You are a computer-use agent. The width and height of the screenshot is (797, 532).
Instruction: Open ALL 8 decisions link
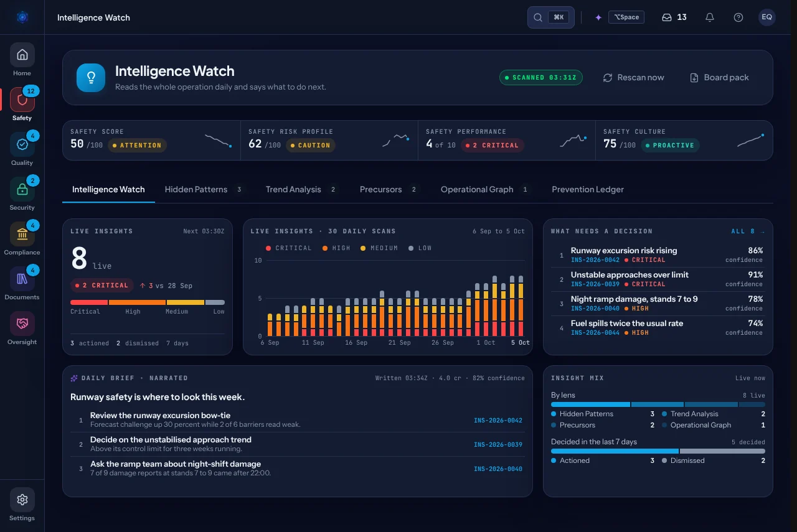748,231
